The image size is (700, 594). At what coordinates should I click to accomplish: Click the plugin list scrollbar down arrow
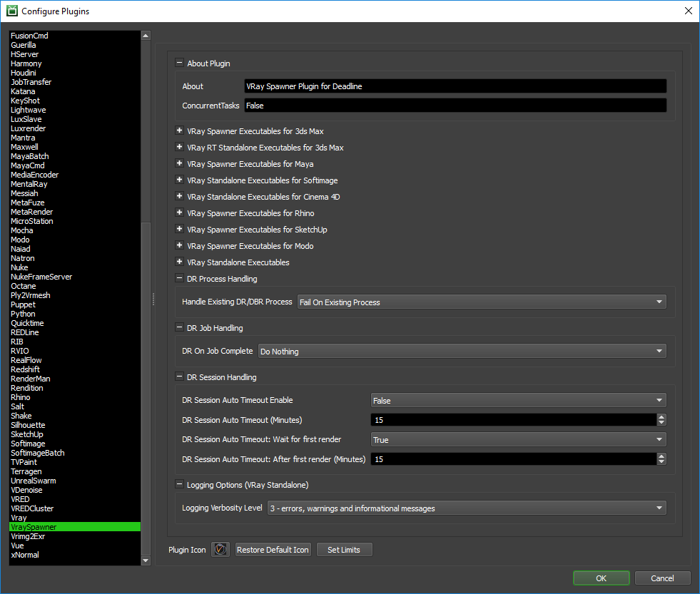tap(146, 560)
